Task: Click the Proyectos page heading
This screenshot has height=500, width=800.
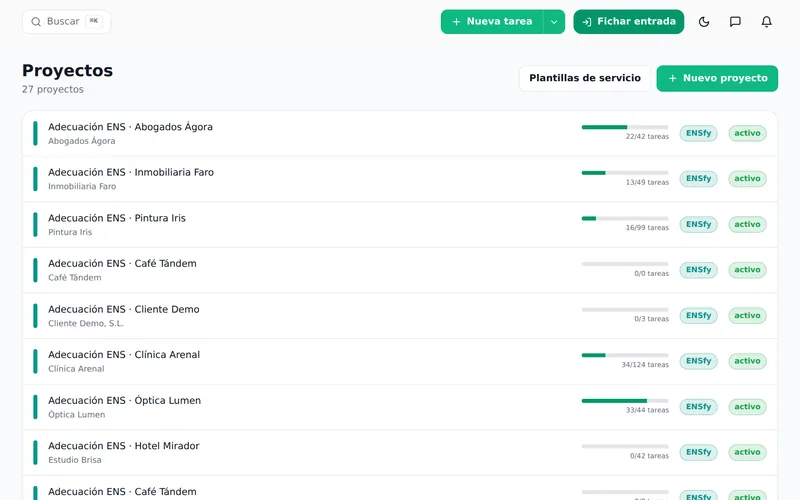Action: (67, 70)
